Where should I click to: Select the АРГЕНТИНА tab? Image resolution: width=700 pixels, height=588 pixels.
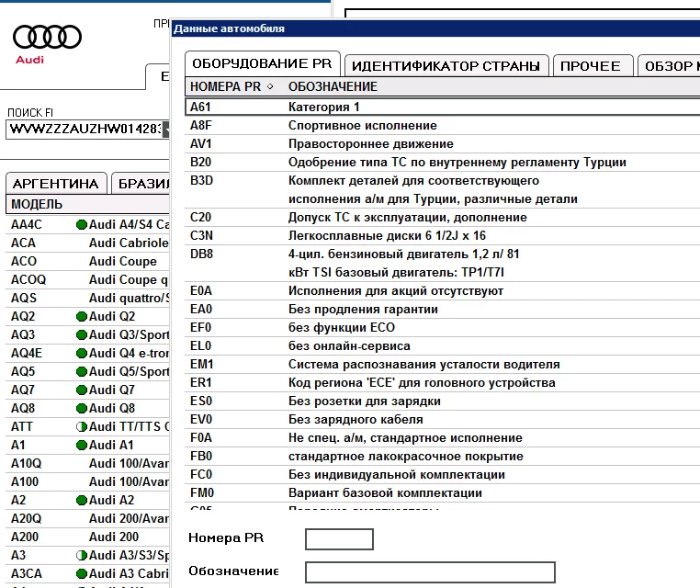(x=56, y=184)
